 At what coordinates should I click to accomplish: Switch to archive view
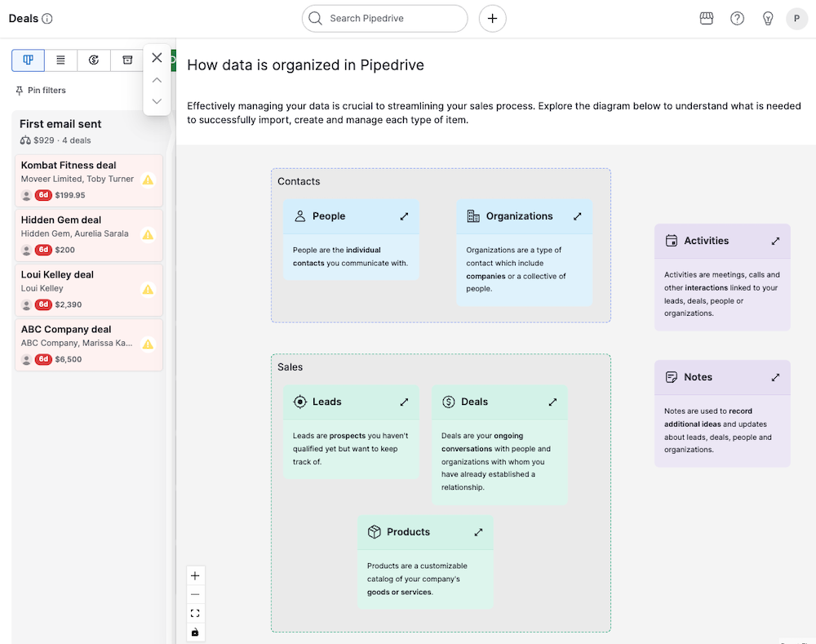pyautogui.click(x=127, y=60)
